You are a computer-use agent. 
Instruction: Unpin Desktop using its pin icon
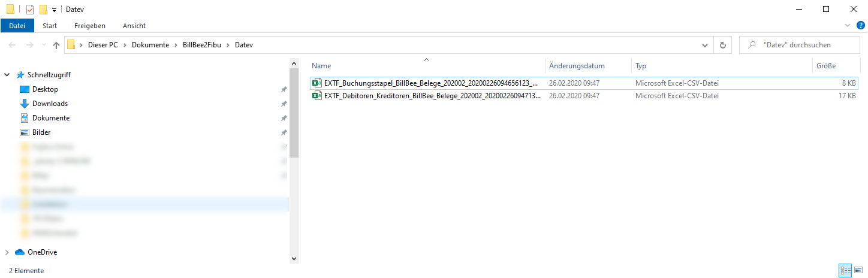coord(284,89)
